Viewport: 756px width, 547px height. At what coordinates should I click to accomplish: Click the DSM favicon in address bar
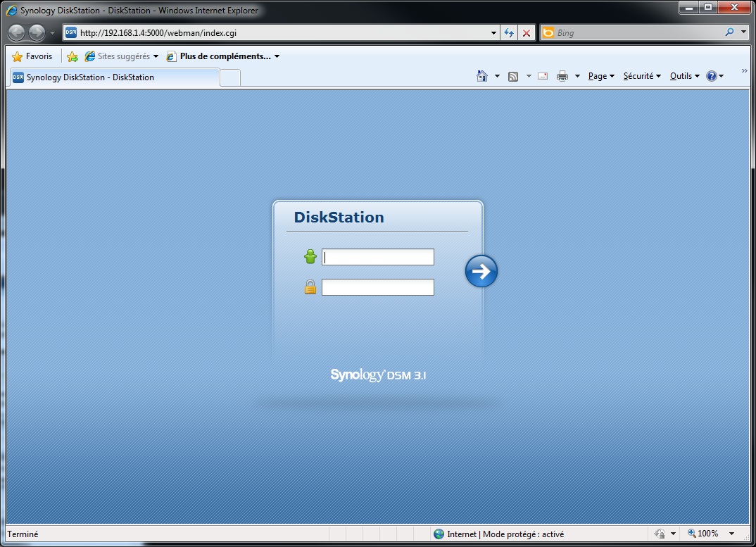coord(71,32)
